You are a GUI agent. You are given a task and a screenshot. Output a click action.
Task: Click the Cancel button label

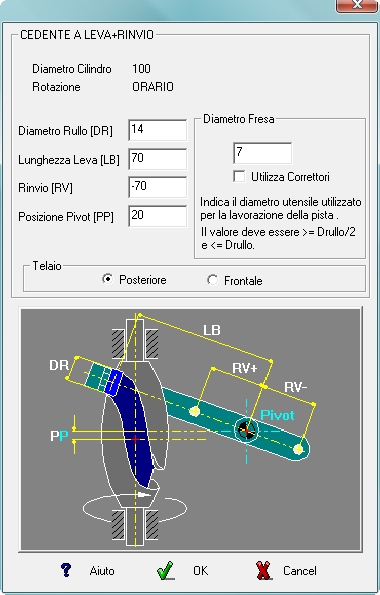tap(300, 571)
